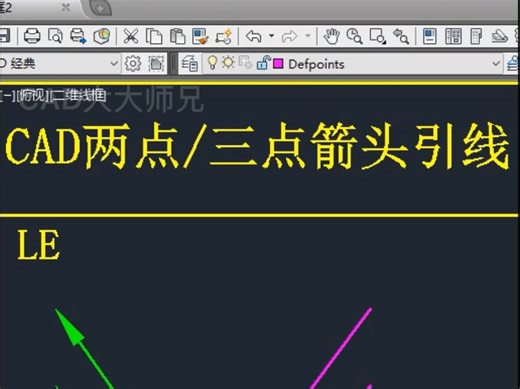The height and width of the screenshot is (389, 520).
Task: Click the My Workspace icon
Action: [x=156, y=63]
